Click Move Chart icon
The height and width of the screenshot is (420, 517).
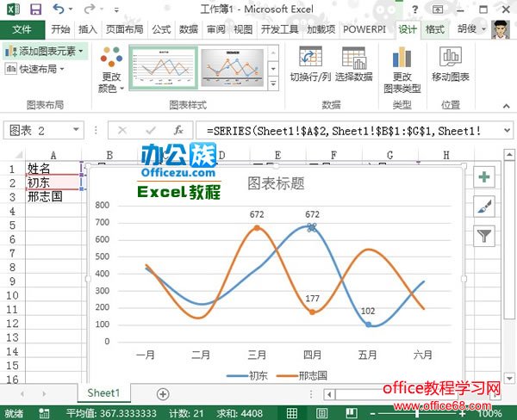(x=451, y=57)
